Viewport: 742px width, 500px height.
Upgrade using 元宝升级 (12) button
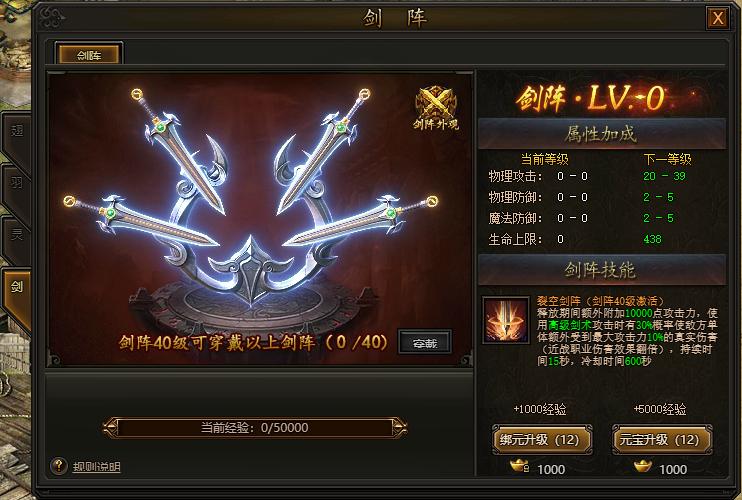click(662, 439)
